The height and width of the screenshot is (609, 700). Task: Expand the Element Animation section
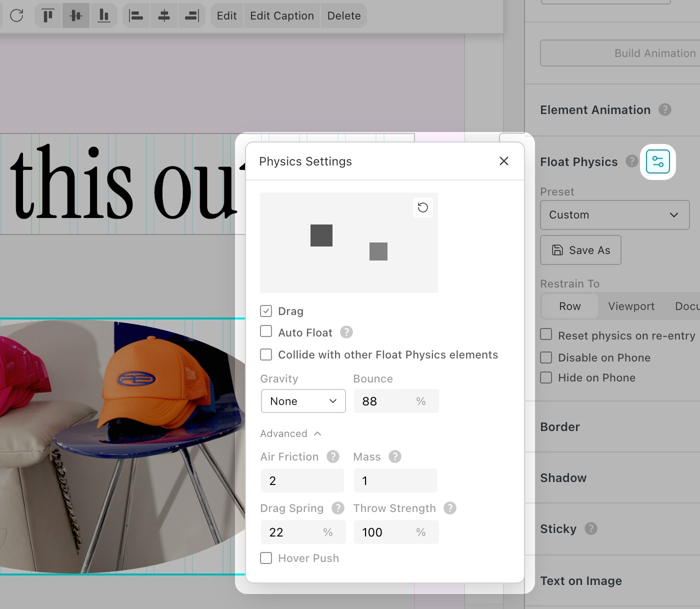point(595,110)
